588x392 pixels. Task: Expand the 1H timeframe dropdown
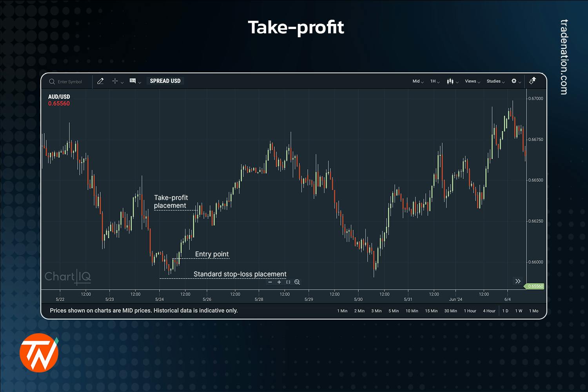pyautogui.click(x=434, y=81)
